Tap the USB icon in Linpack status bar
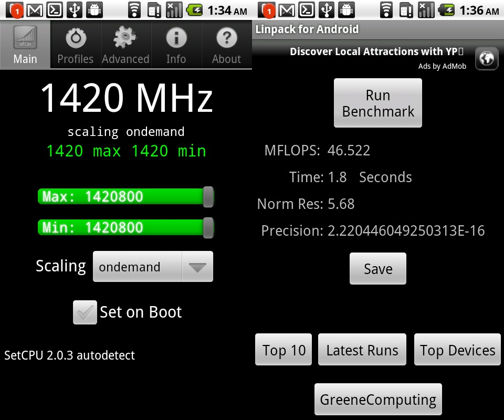 coord(327,10)
